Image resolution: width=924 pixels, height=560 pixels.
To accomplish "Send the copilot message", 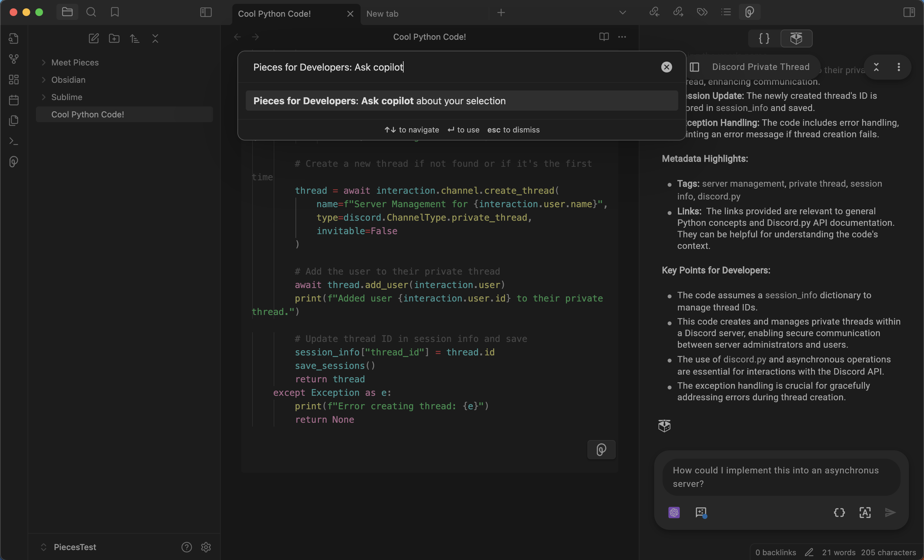I will tap(890, 513).
